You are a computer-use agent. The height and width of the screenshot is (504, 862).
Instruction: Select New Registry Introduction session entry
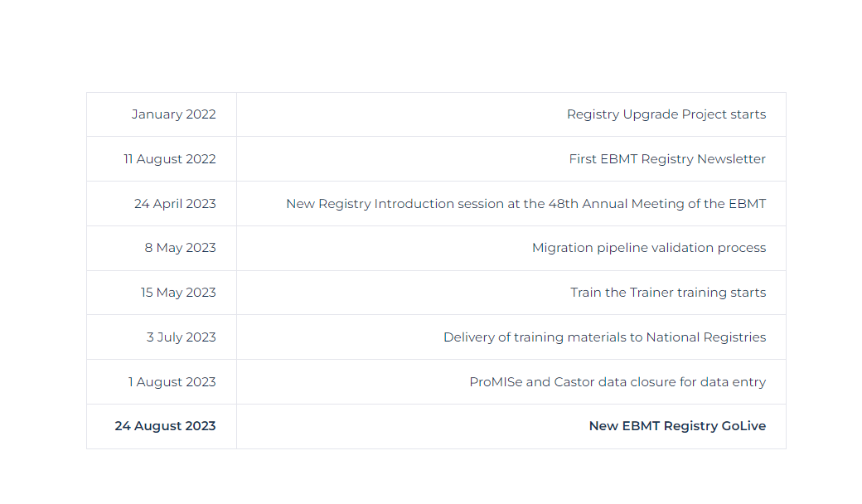tap(525, 204)
